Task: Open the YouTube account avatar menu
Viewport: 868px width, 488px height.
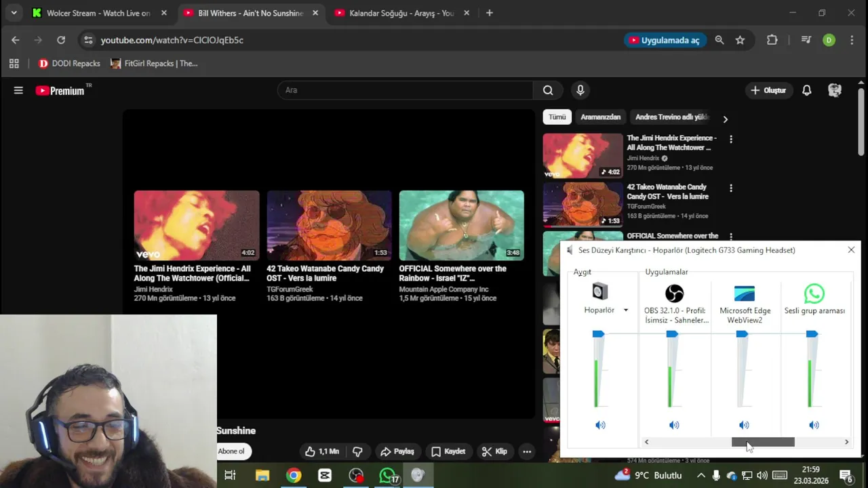Action: [835, 90]
